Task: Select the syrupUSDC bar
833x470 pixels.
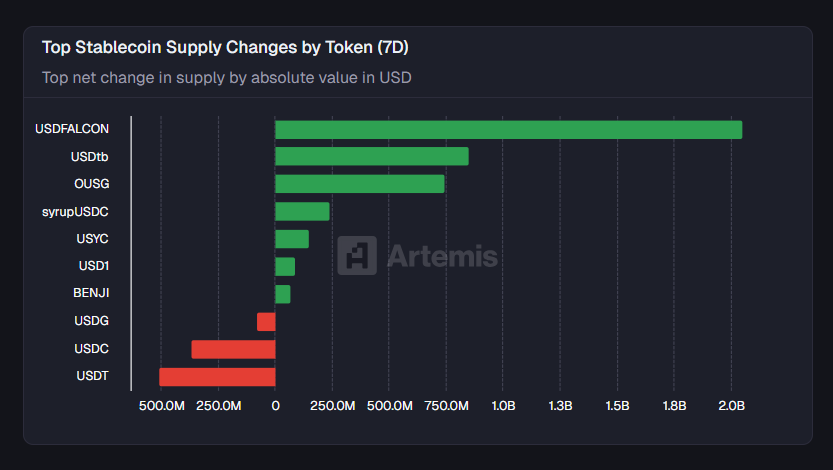Action: coord(302,211)
